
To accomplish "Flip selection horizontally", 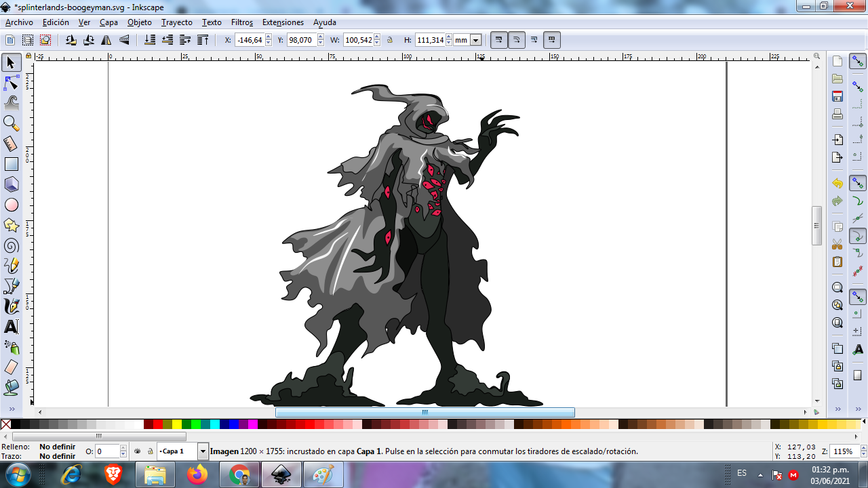I will click(x=106, y=40).
